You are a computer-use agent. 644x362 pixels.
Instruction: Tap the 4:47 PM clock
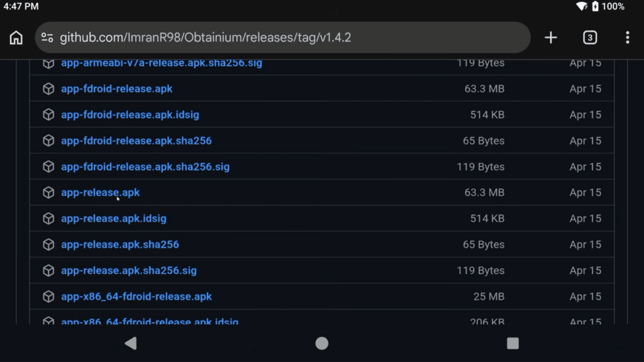(x=21, y=6)
